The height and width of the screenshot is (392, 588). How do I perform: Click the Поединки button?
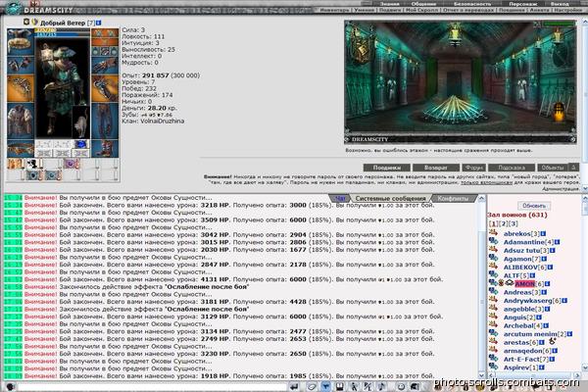tap(387, 168)
